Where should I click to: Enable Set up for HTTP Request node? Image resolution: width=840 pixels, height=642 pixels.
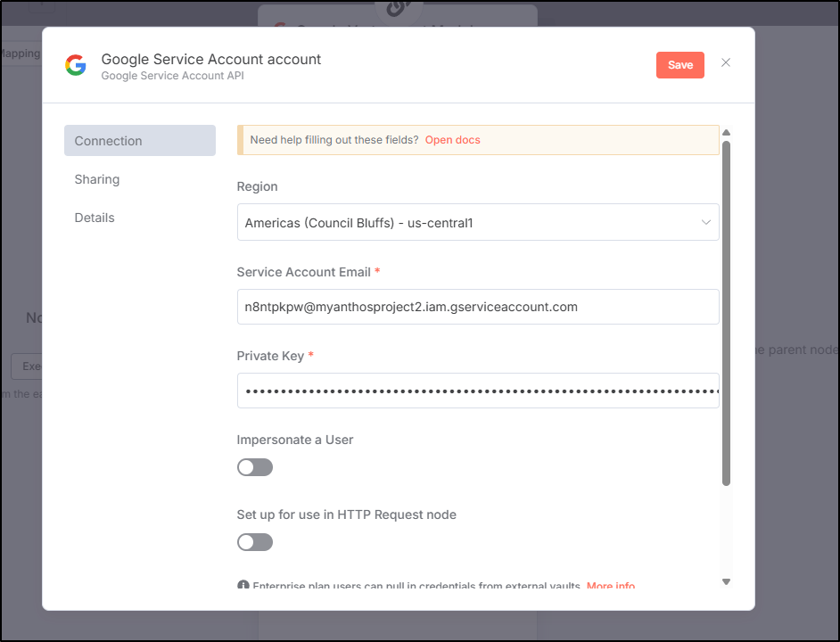pos(255,542)
